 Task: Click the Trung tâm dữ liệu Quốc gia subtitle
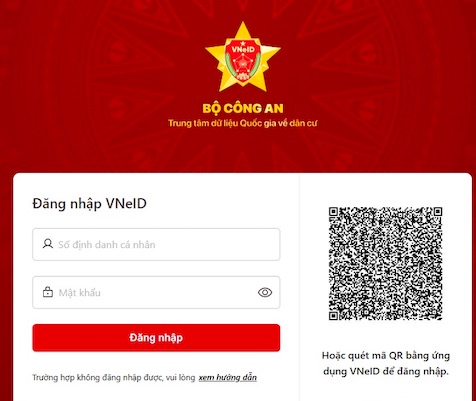tap(242, 123)
